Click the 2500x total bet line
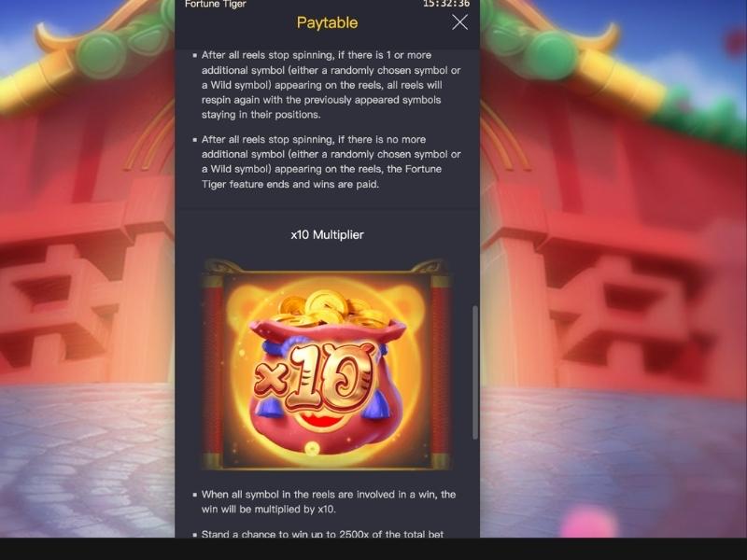747x560 pixels. pos(319,534)
